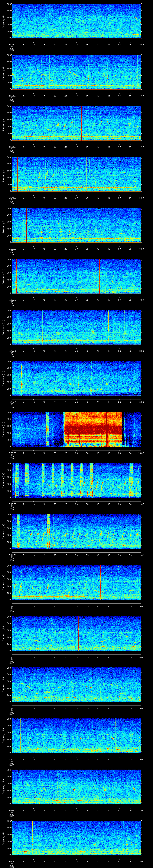Click the 18:09:00 start time label

pyautogui.click(x=12, y=453)
